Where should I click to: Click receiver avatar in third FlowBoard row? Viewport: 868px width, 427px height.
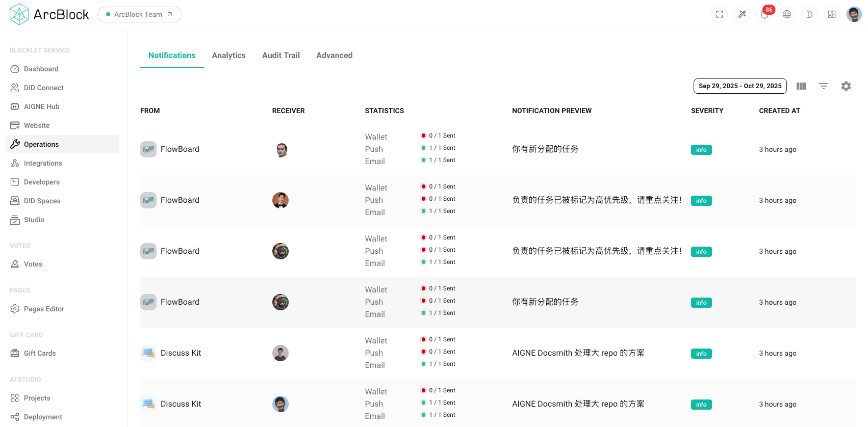tap(280, 251)
